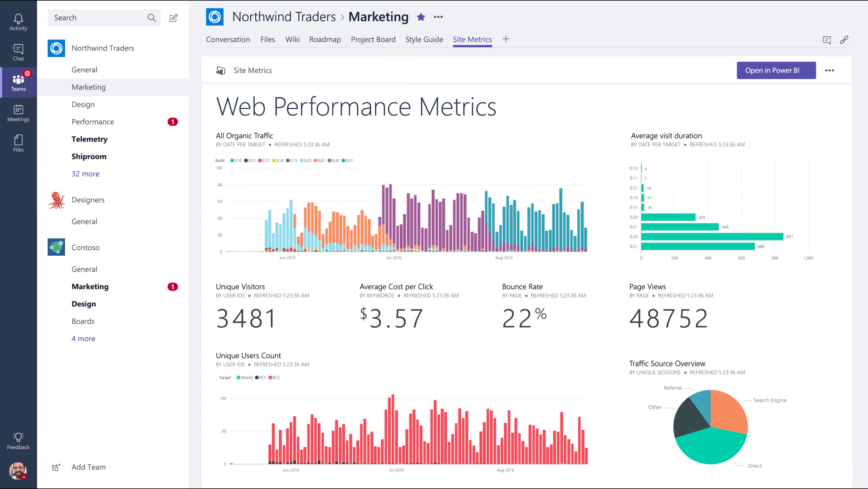Click Designers team name

coord(88,200)
